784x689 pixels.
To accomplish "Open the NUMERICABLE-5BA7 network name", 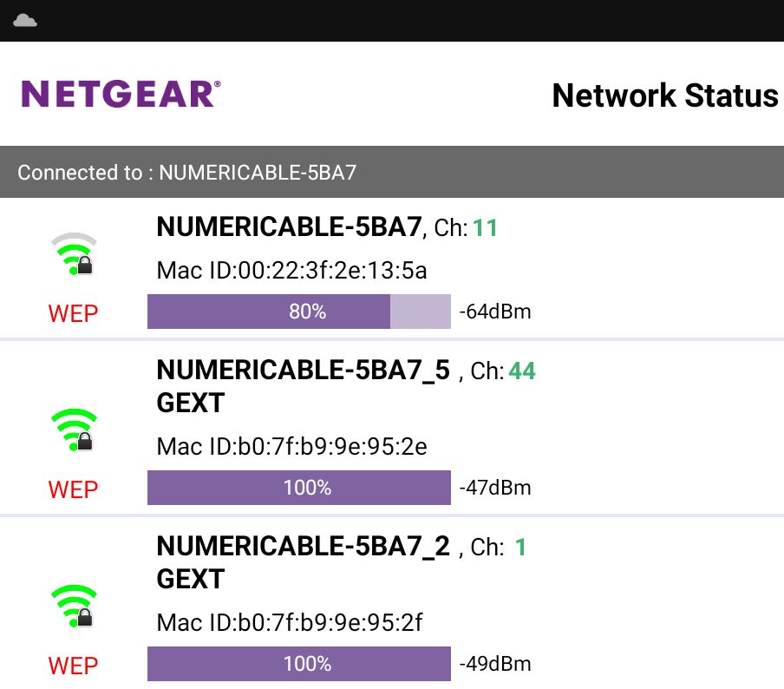I will click(x=290, y=227).
